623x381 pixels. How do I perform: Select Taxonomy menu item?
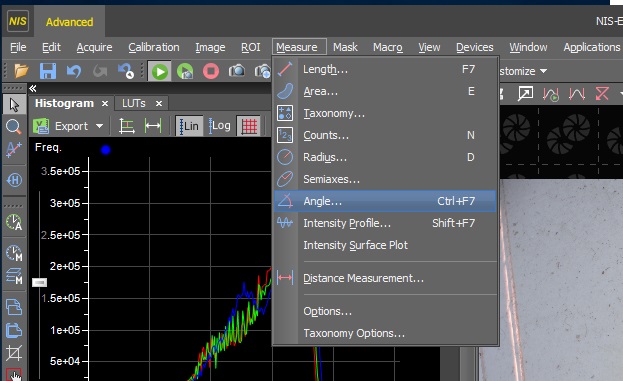(x=385, y=114)
